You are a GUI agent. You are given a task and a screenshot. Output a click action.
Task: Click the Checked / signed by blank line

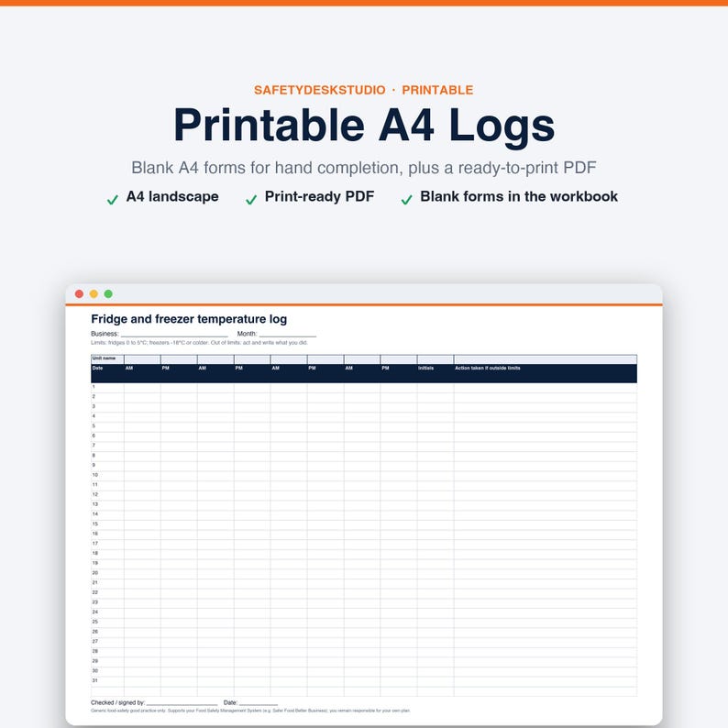(x=182, y=703)
